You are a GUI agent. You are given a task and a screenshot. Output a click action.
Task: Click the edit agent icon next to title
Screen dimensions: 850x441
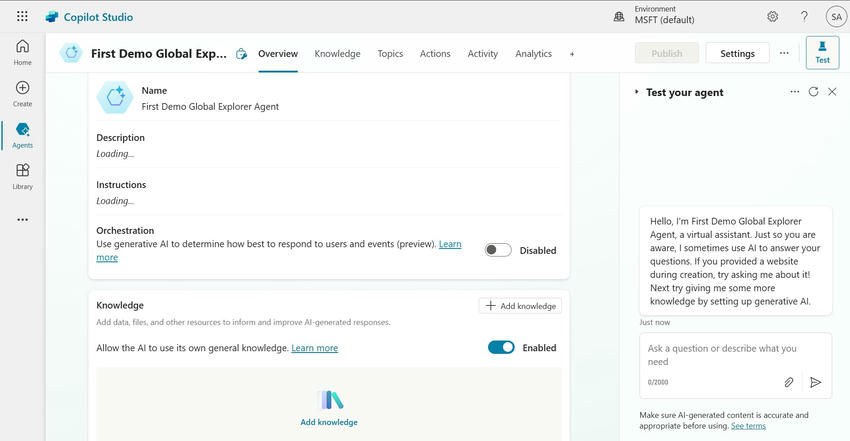(241, 54)
